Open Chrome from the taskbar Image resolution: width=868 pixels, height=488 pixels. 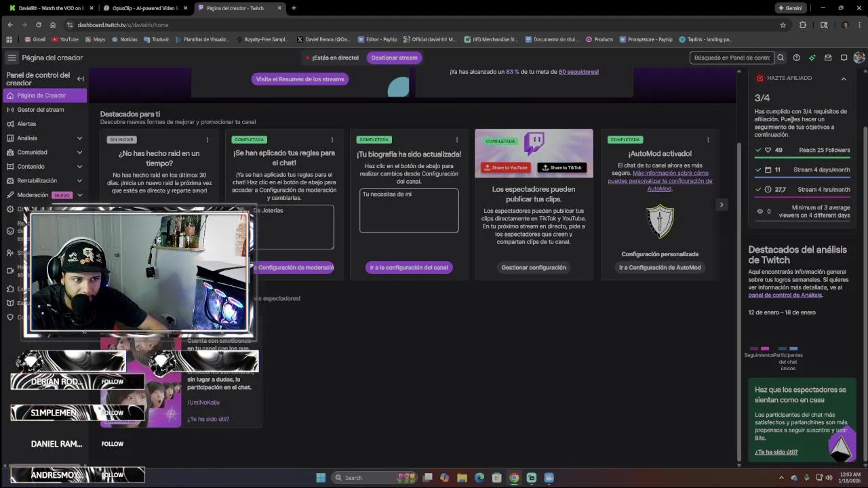pyautogui.click(x=514, y=478)
